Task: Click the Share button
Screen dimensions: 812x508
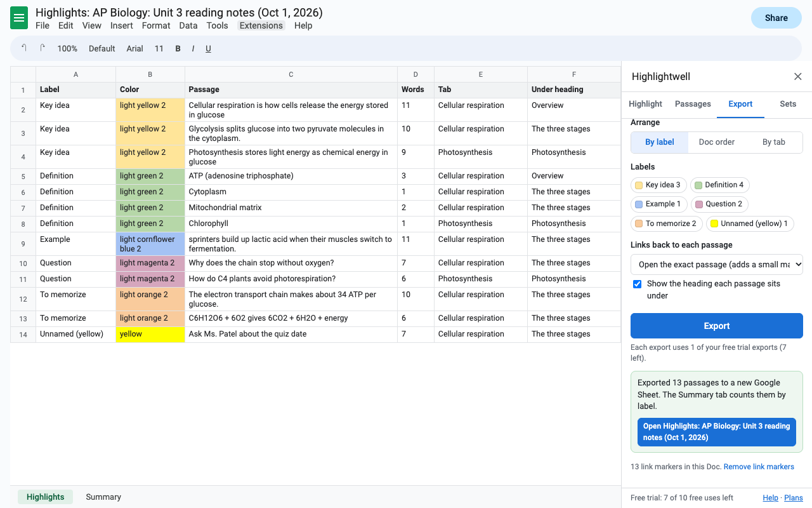Action: pos(776,18)
